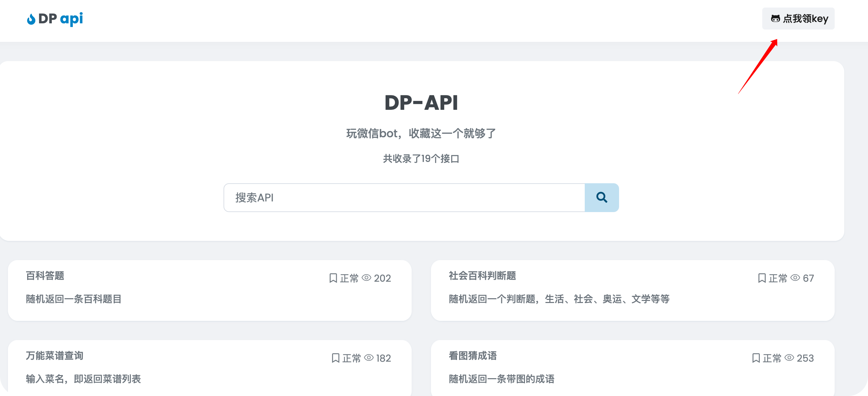868x396 pixels.
Task: Click the DP api logo text
Action: (60, 19)
